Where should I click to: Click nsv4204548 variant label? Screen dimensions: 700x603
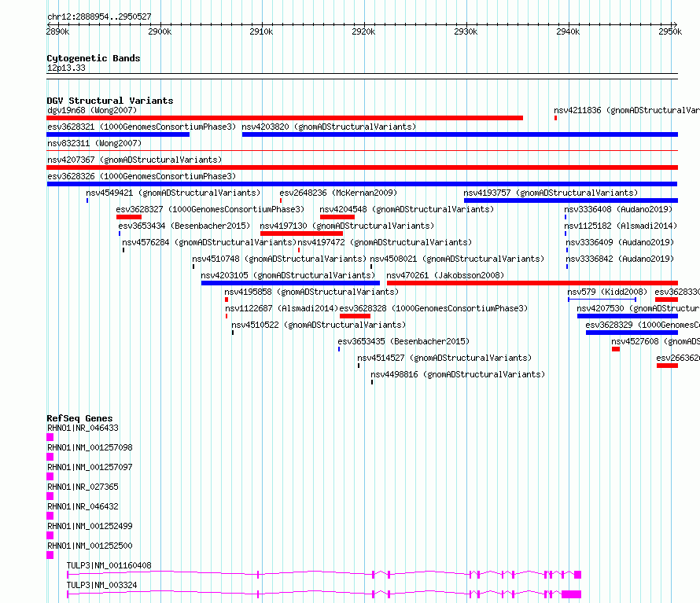[x=407, y=209]
